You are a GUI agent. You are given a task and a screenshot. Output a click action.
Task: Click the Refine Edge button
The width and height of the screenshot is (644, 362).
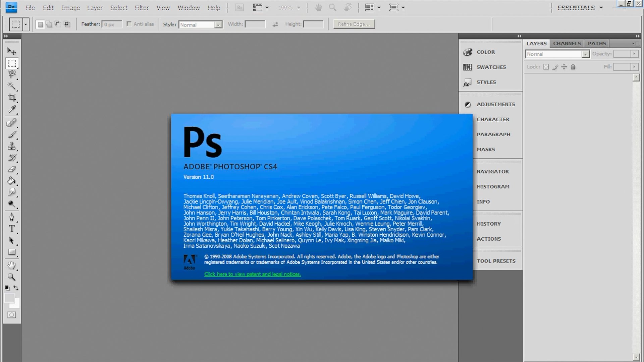pos(354,24)
